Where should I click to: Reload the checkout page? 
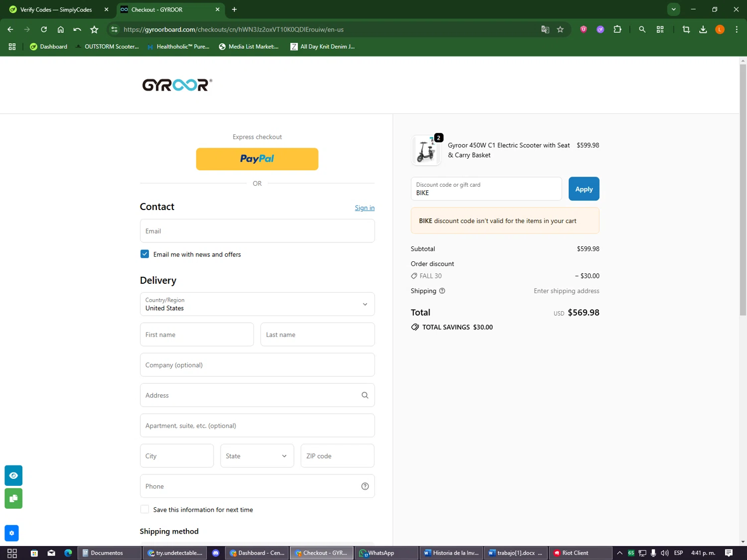click(44, 29)
